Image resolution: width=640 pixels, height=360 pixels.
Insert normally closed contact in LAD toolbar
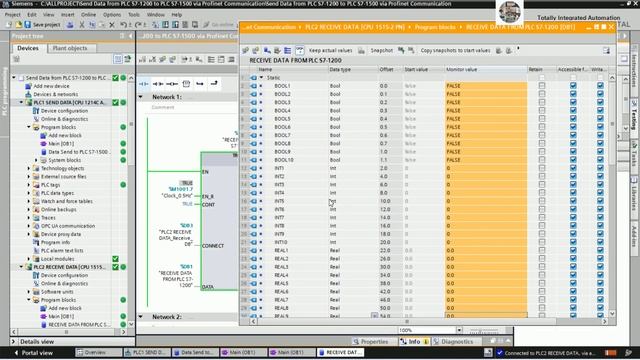[x=158, y=84]
